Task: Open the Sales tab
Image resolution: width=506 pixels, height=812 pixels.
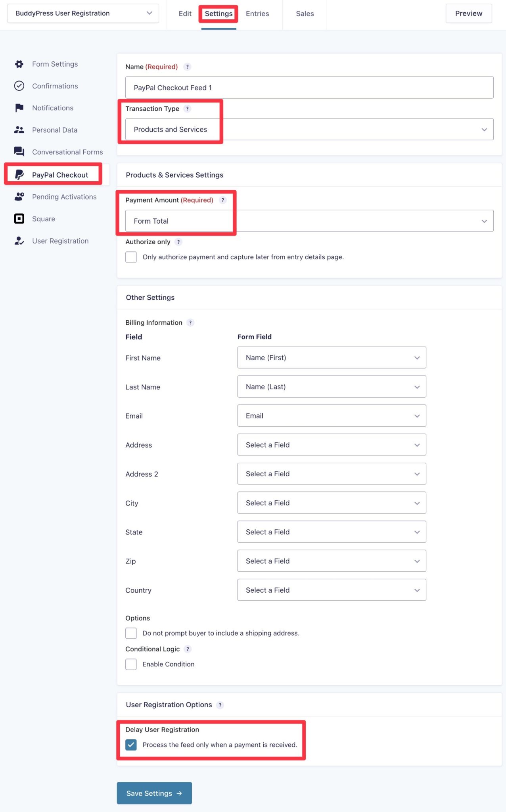Action: 305,13
